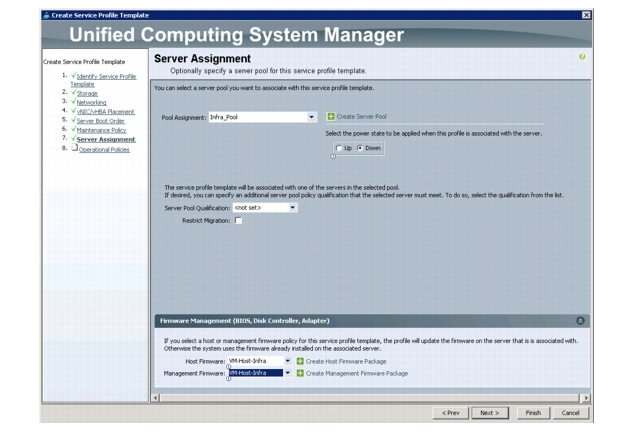Viewport: 640px width, 434px height.
Task: Enable the Restrict Migration checkbox
Action: 238,220
